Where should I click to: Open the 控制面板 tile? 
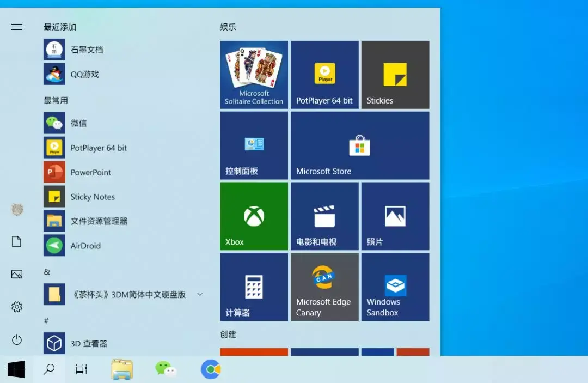pos(254,145)
